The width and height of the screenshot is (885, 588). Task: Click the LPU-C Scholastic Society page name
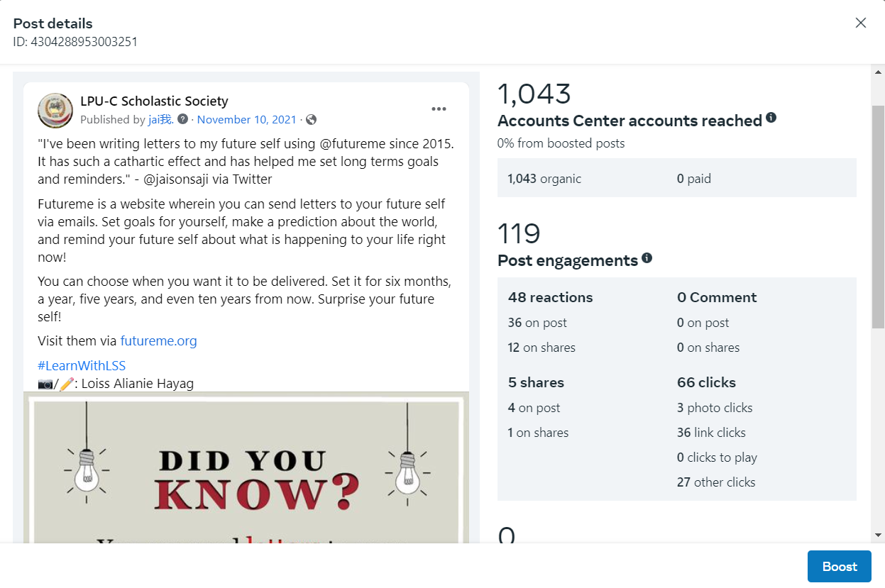pos(154,101)
